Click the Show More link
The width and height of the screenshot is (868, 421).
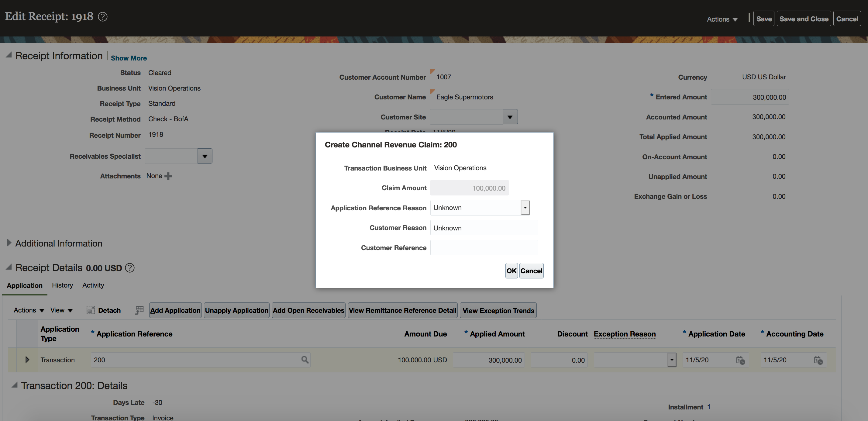click(129, 58)
